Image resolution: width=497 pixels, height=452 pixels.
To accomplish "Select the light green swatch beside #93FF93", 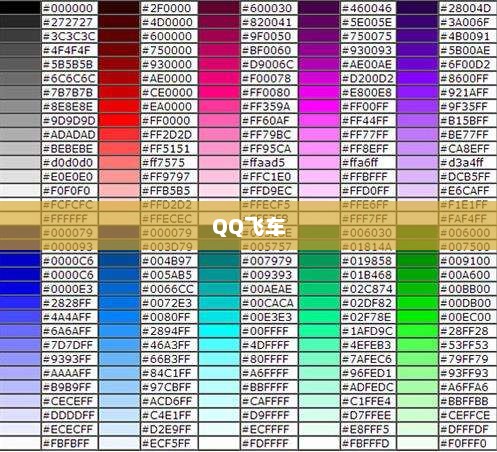I will tap(417, 373).
